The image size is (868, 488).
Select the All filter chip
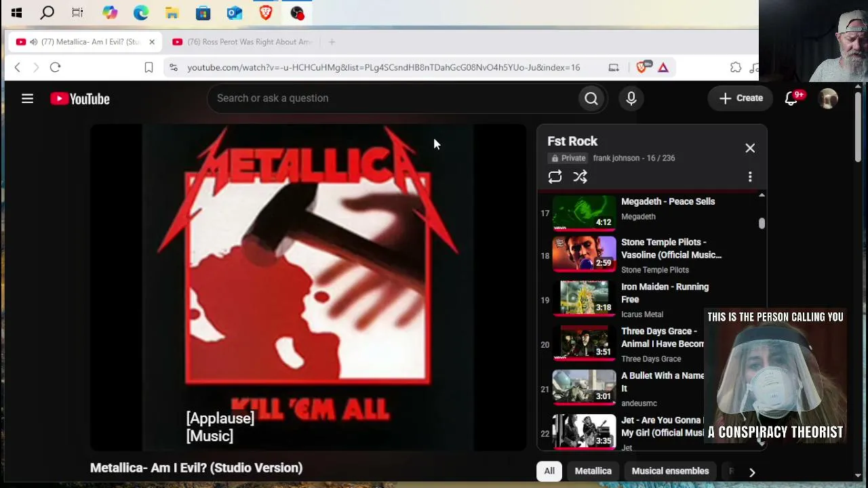click(x=549, y=471)
